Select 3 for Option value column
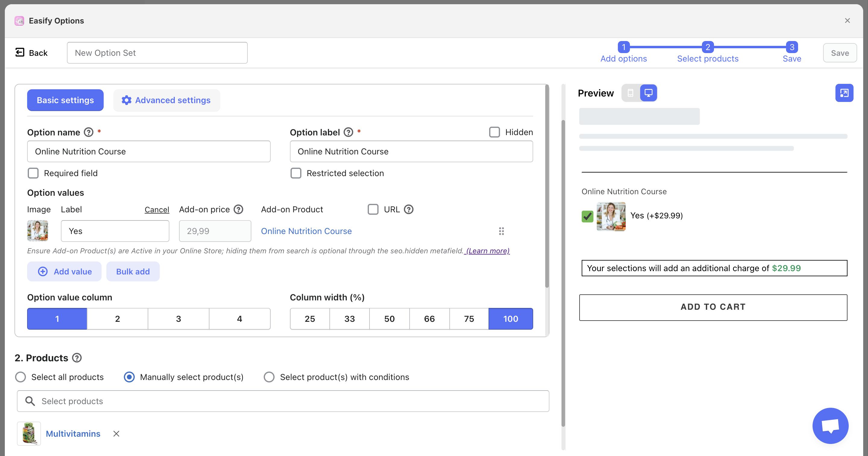 178,319
